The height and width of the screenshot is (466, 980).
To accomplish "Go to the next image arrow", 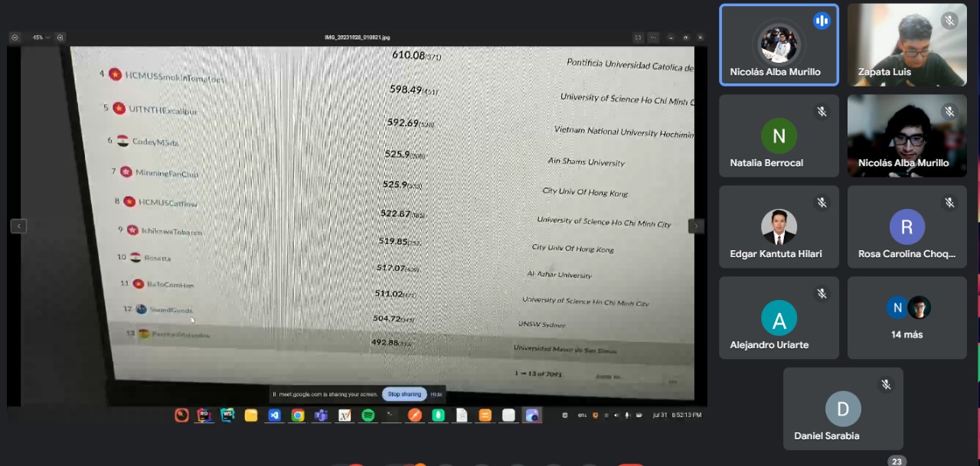I will (x=696, y=226).
